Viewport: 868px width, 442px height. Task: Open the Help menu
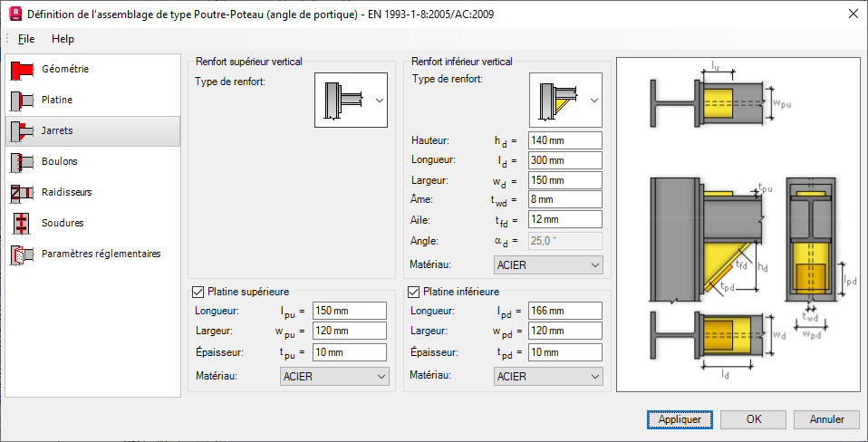pyautogui.click(x=63, y=39)
